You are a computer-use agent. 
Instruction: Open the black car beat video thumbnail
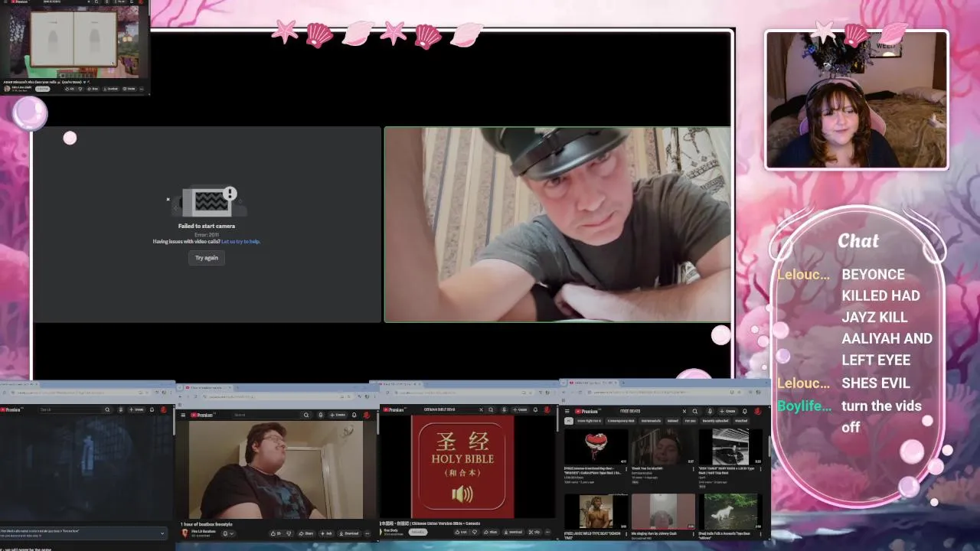tap(731, 447)
